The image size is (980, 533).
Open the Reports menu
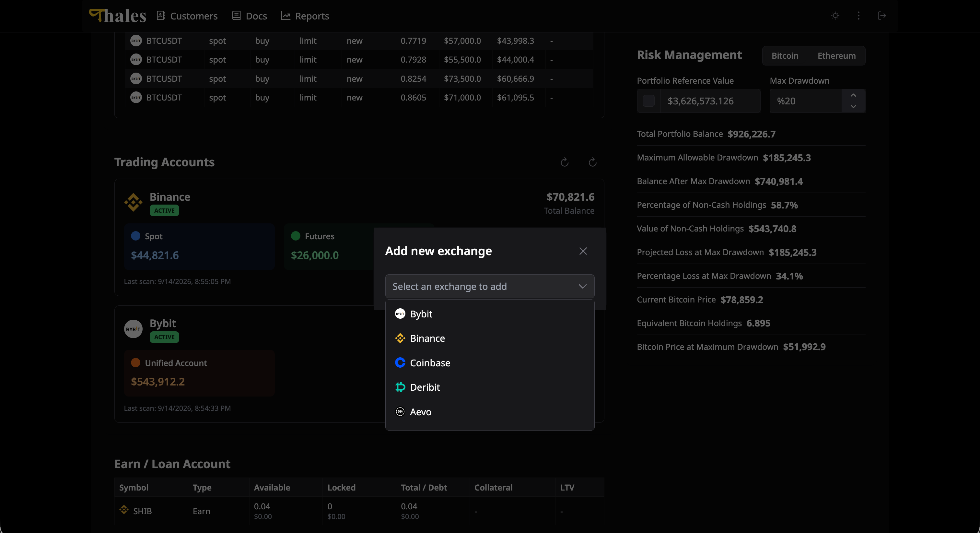click(x=305, y=16)
